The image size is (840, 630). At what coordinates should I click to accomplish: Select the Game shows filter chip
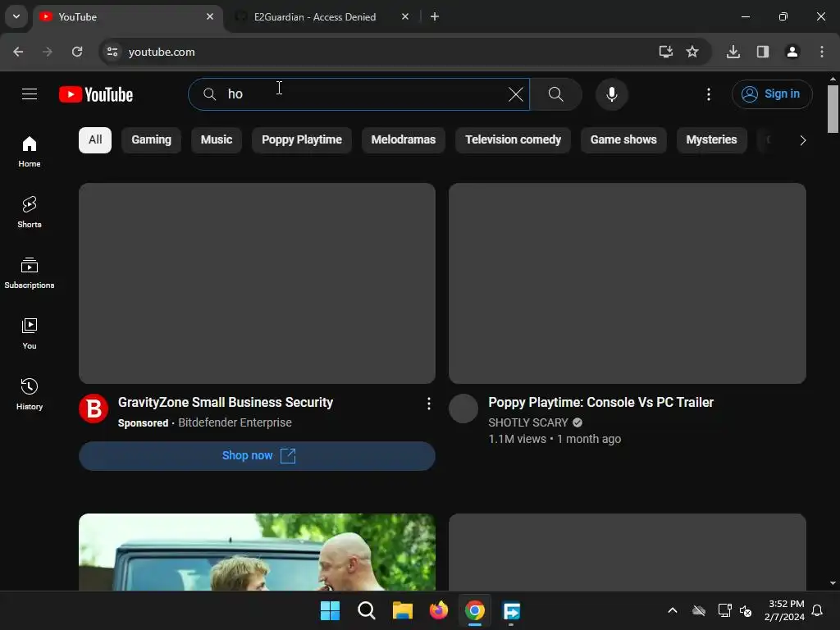click(623, 139)
